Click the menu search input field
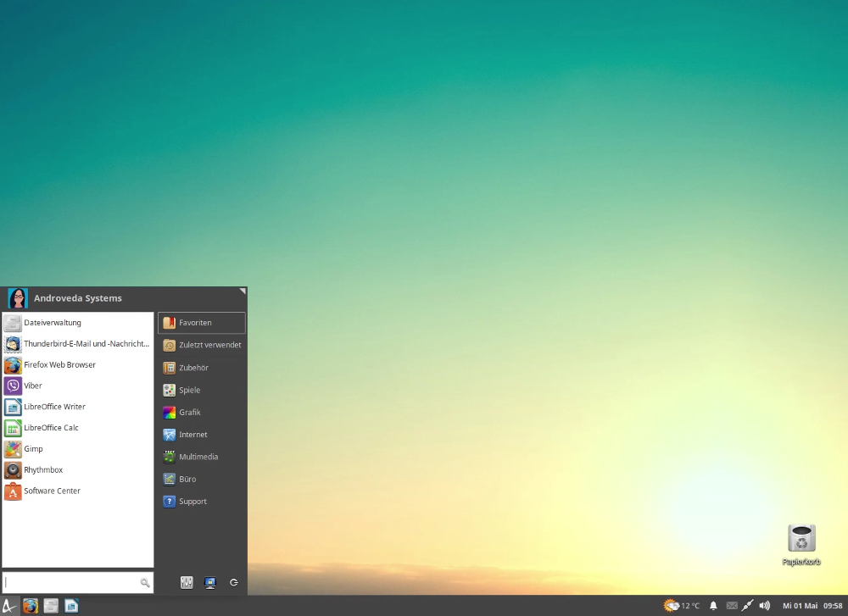 point(72,582)
